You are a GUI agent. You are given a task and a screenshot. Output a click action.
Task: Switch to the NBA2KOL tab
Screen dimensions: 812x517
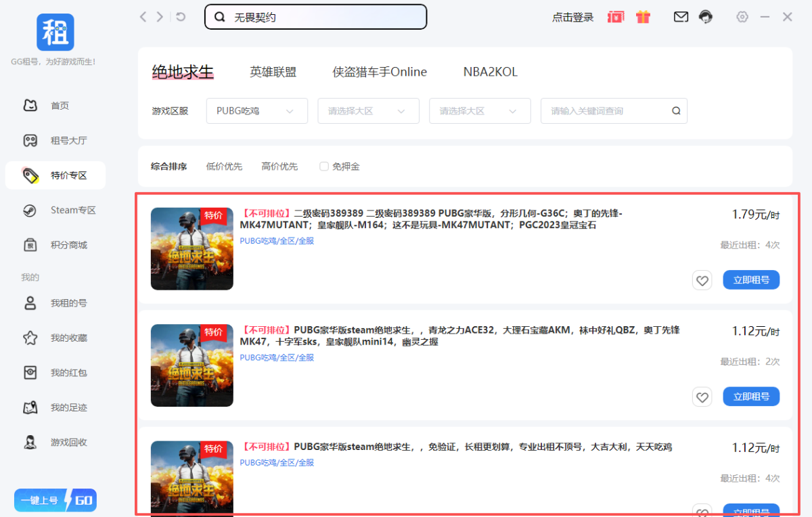[x=491, y=72]
